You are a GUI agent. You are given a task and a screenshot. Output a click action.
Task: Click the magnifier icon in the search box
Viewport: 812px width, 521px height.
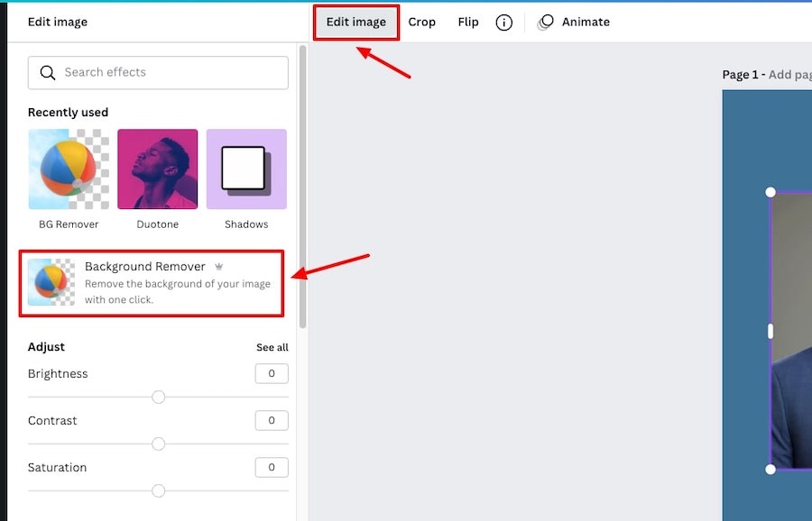click(48, 72)
